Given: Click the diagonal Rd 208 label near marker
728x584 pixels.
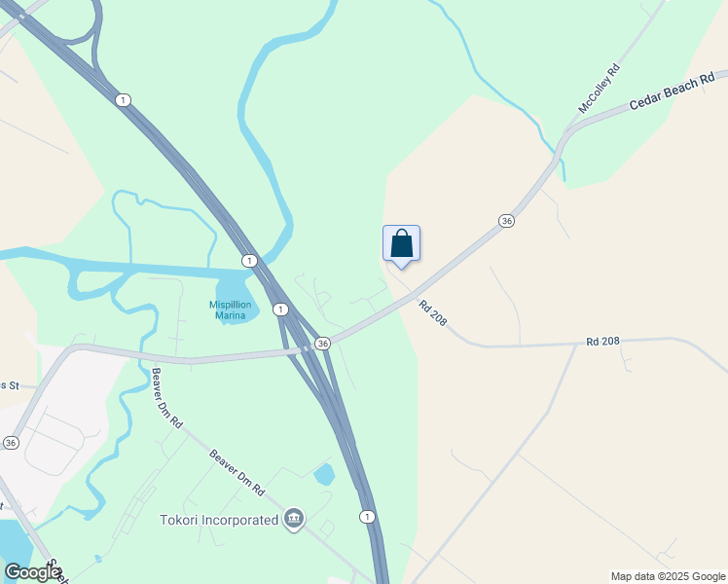Looking at the screenshot, I should [x=433, y=312].
